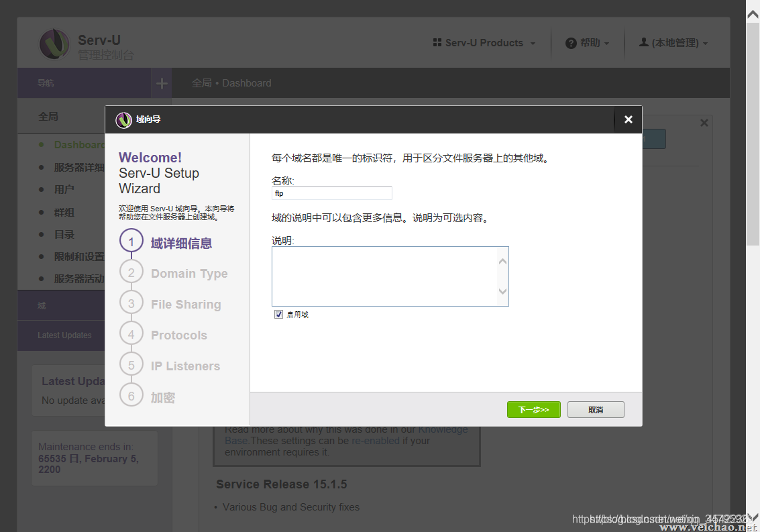The width and height of the screenshot is (760, 532).
Task: Open Dashboard in the 全局 menu
Action: pyautogui.click(x=79, y=144)
